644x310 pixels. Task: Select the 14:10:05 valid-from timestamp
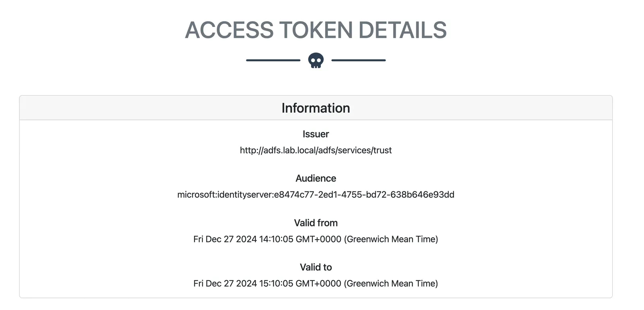click(316, 239)
